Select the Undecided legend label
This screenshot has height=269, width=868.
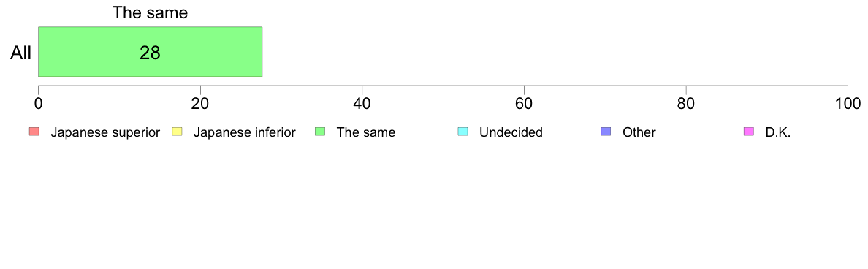point(511,132)
